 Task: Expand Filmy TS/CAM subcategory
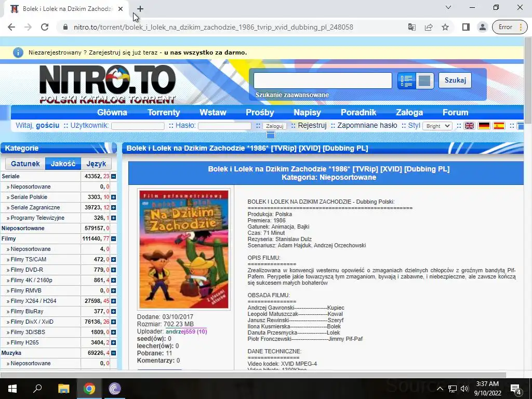[x=114, y=260]
